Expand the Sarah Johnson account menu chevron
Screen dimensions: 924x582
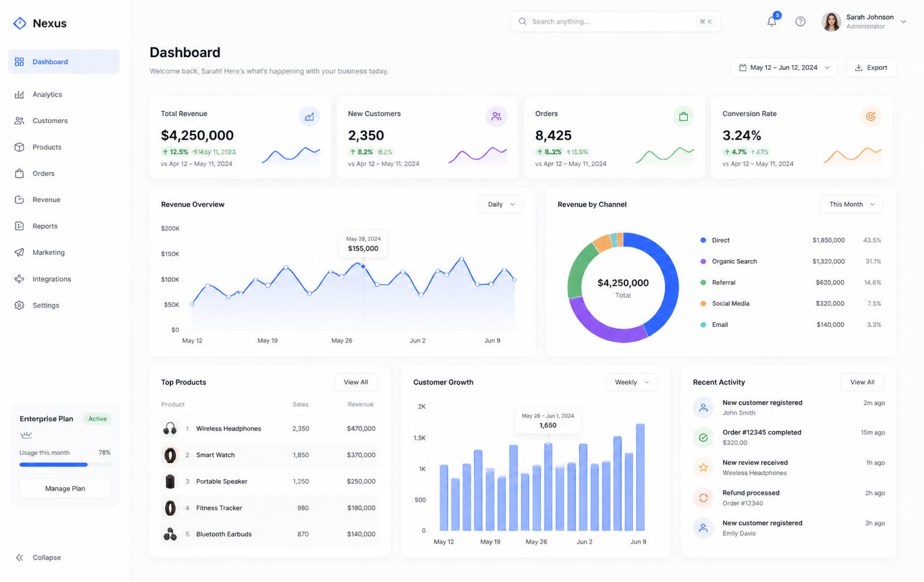point(904,22)
